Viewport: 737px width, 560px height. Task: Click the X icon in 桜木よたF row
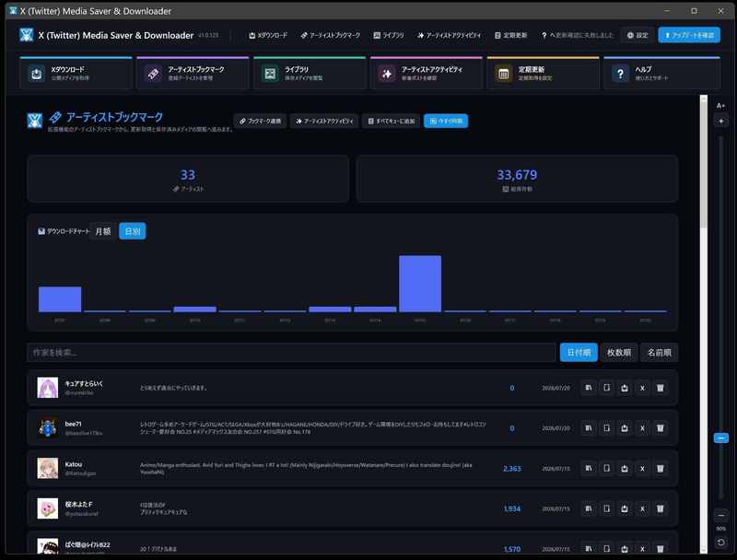pos(642,508)
